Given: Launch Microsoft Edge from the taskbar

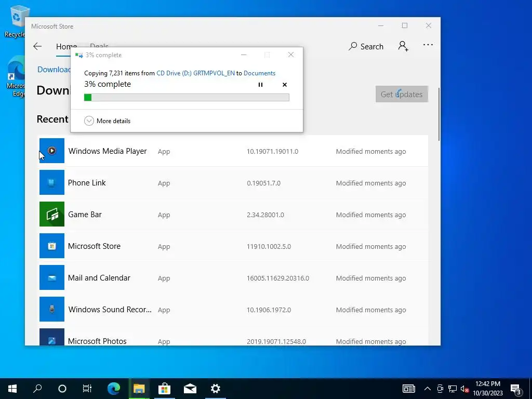Looking at the screenshot, I should pos(114,389).
